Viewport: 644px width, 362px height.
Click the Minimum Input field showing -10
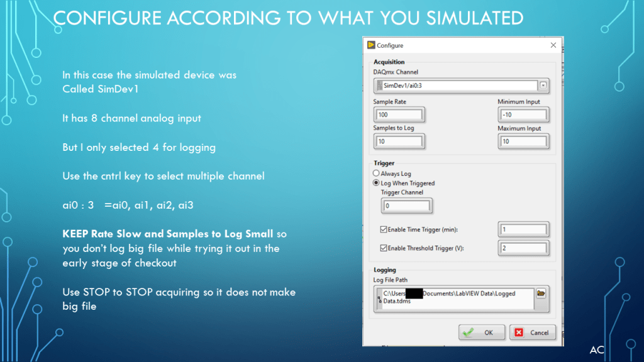pyautogui.click(x=523, y=115)
